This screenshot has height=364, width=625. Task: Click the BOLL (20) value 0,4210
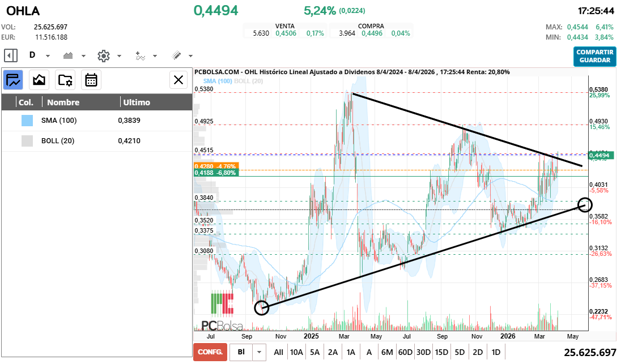(x=129, y=140)
